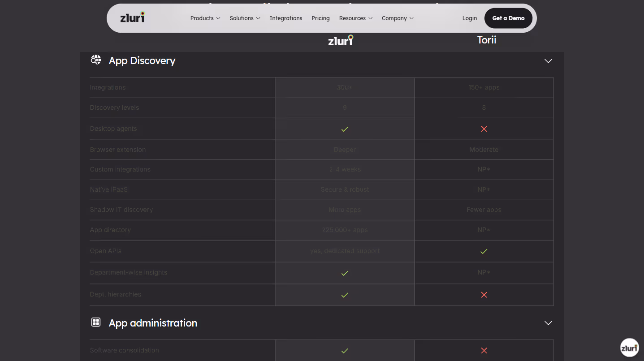Select the Custom integrations row label
The height and width of the screenshot is (361, 644).
pos(120,169)
